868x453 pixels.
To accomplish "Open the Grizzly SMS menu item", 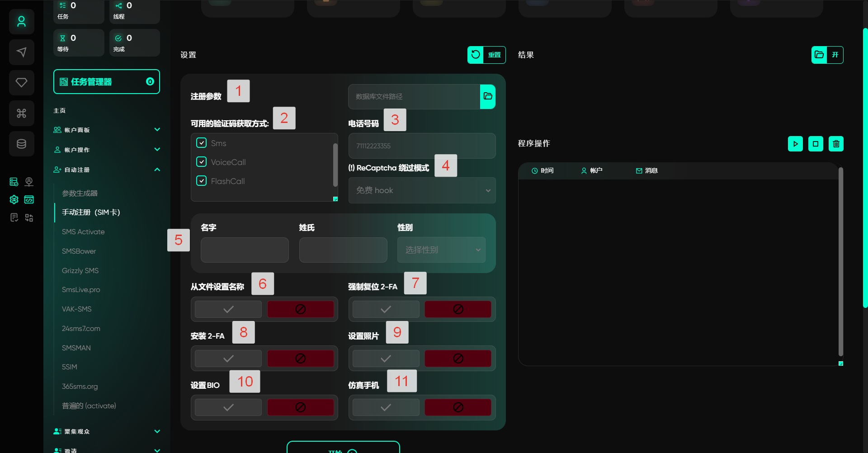I will [80, 270].
